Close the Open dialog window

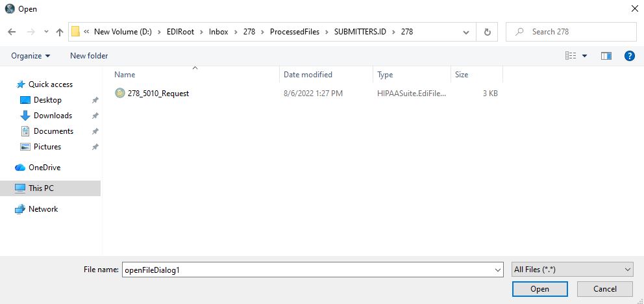coord(634,9)
